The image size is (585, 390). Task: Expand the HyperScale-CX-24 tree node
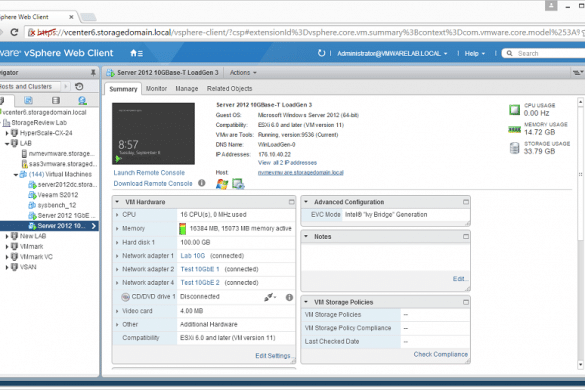pyautogui.click(x=7, y=133)
